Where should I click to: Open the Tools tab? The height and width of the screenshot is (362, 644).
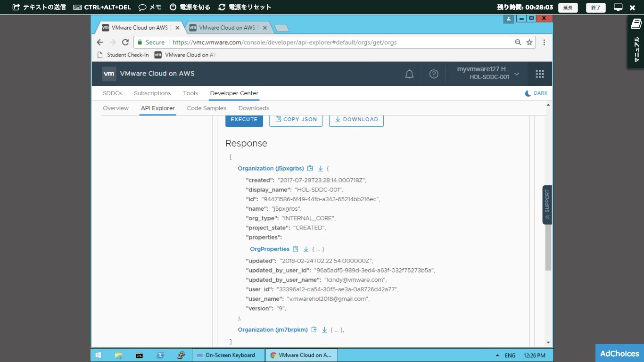190,93
